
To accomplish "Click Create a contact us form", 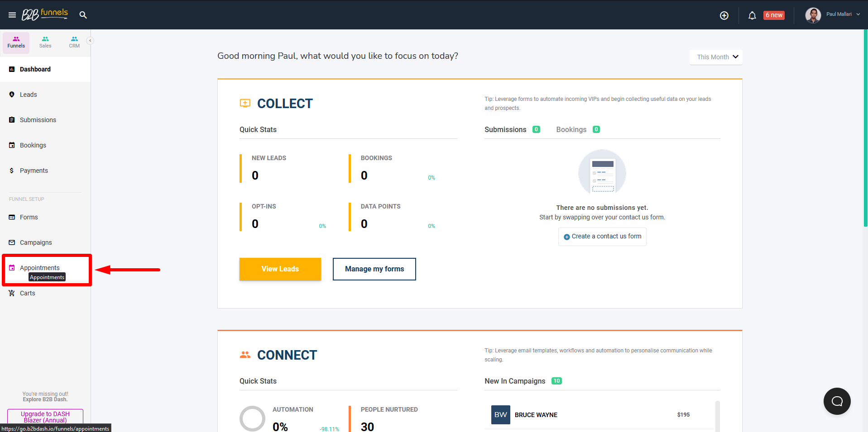I will coord(602,237).
